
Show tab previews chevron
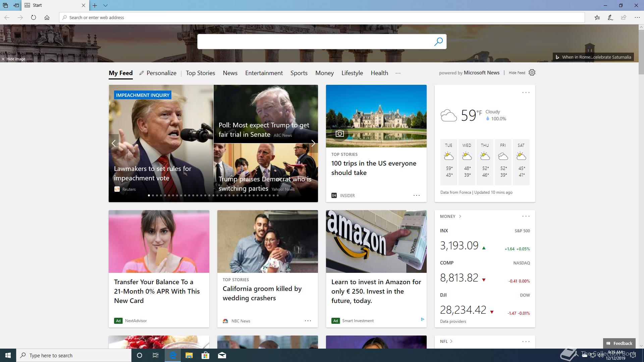105,5
